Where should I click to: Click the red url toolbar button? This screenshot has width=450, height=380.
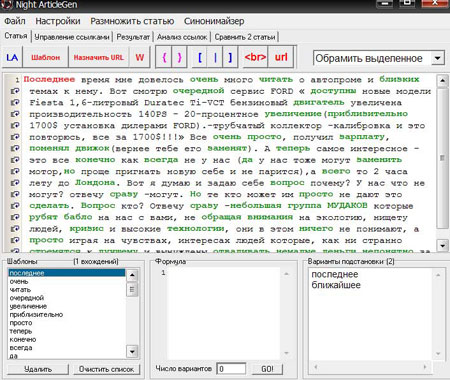(281, 57)
